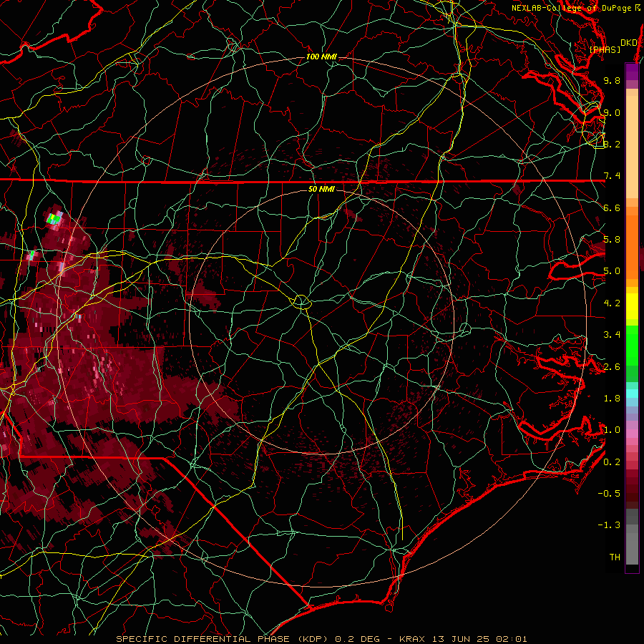Pick the purple segment atop the color bar
Image resolution: width=644 pixels, height=644 pixels.
coord(632,72)
